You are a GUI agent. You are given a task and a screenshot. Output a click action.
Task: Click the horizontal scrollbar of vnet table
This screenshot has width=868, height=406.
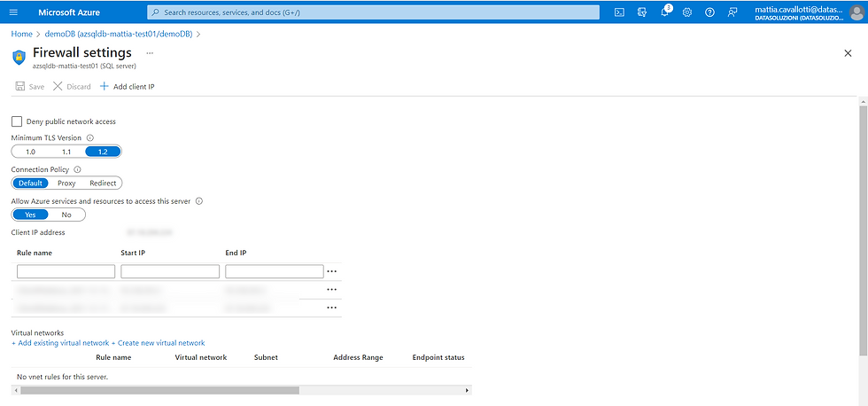pyautogui.click(x=159, y=391)
